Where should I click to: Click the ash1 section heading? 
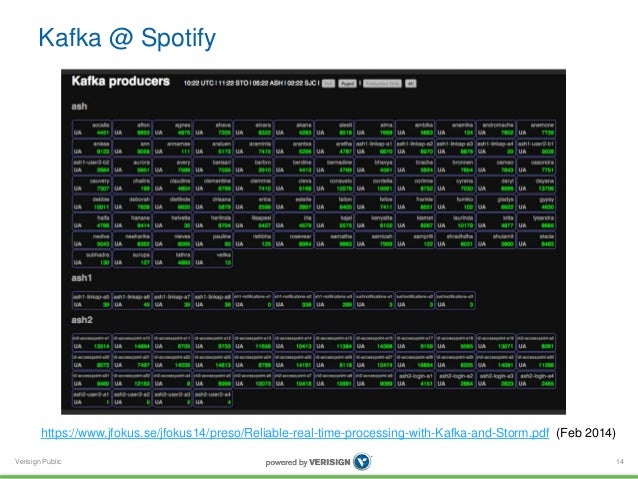pyautogui.click(x=82, y=278)
